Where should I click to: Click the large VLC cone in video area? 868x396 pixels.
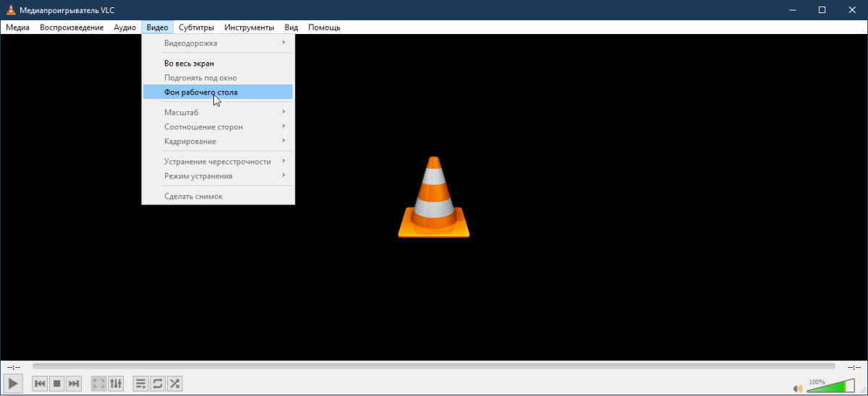(434, 197)
